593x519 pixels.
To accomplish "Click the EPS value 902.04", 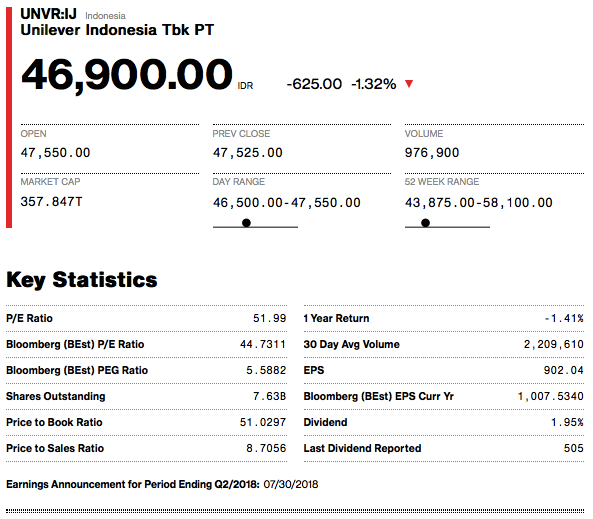I will tap(564, 370).
